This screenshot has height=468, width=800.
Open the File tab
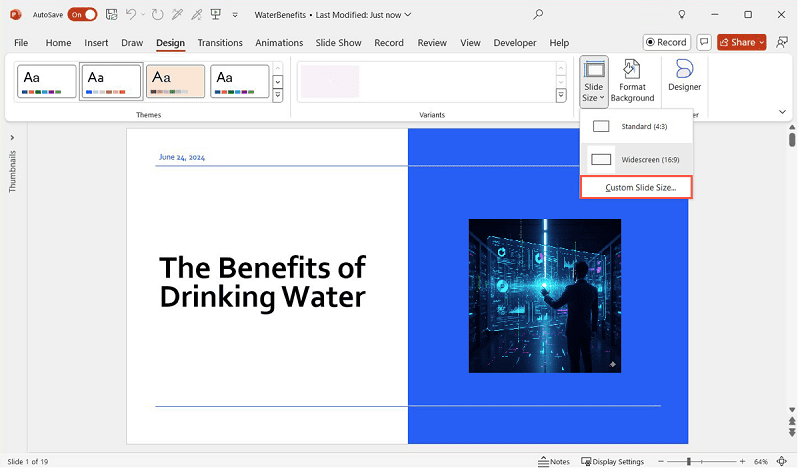(21, 43)
